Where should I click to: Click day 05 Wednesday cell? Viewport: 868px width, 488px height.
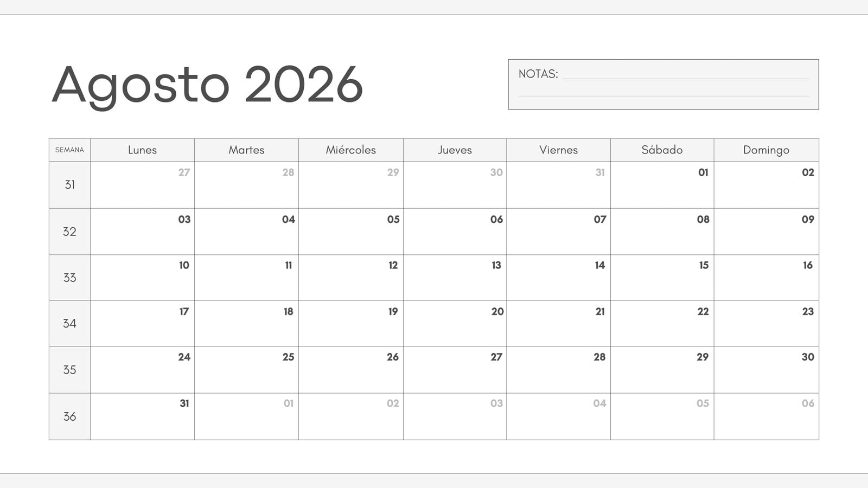pyautogui.click(x=351, y=232)
